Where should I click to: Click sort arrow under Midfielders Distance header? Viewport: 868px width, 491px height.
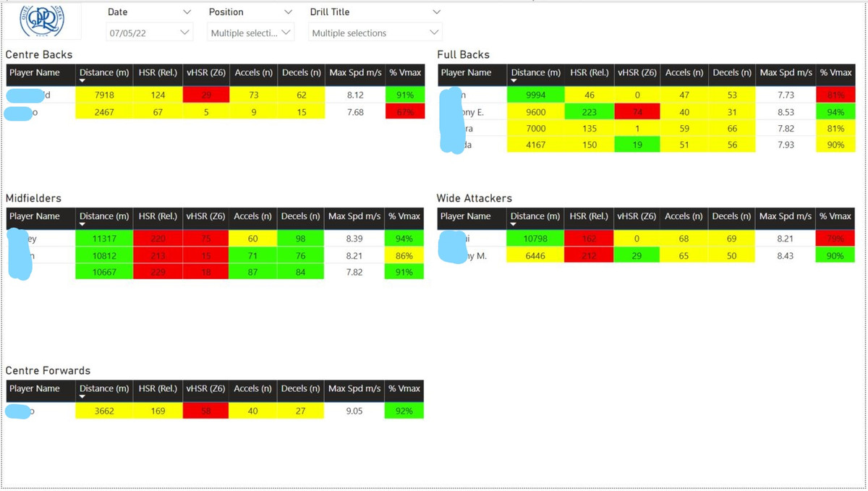click(82, 225)
